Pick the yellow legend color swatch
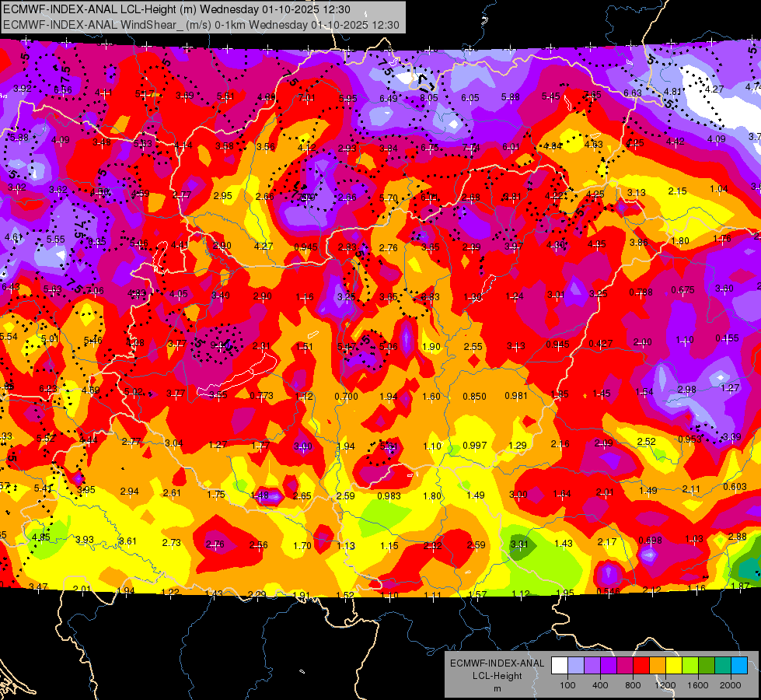The height and width of the screenshot is (700, 761). pos(674,666)
